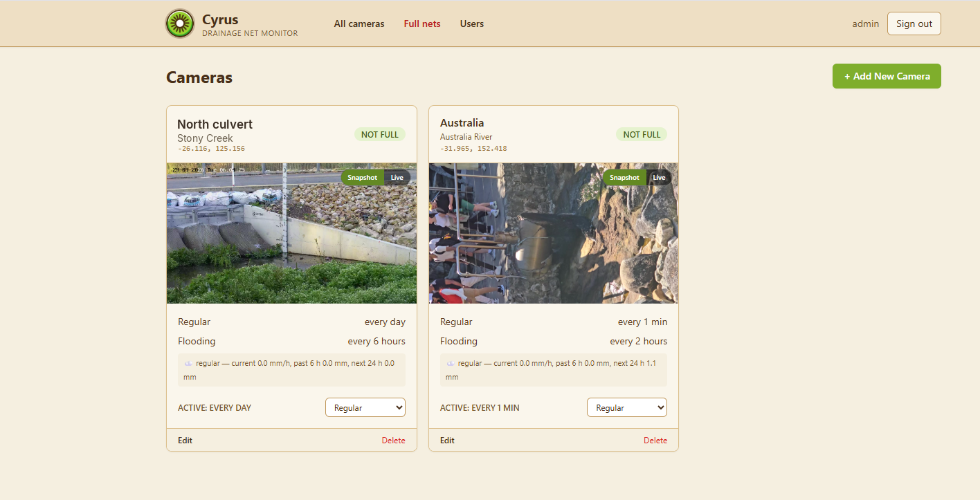Click the weather cloud icon in North culvert card
The height and width of the screenshot is (500, 980).
(x=188, y=363)
